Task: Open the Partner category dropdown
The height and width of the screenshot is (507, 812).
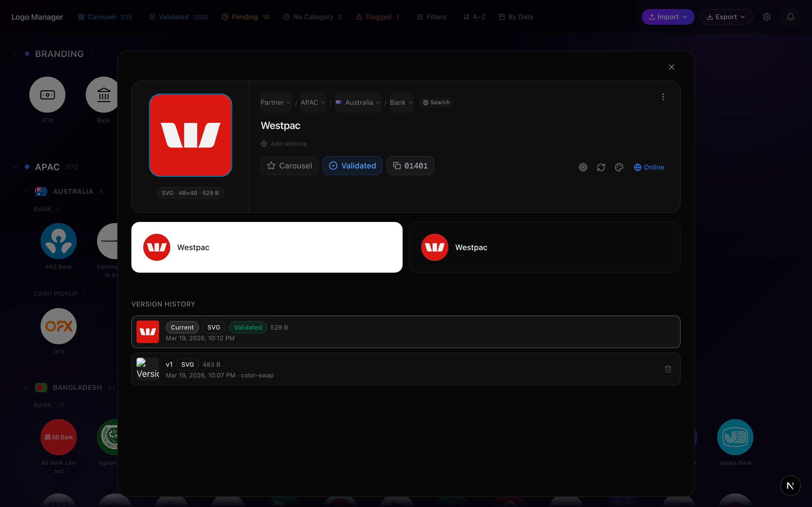Action: pos(275,103)
